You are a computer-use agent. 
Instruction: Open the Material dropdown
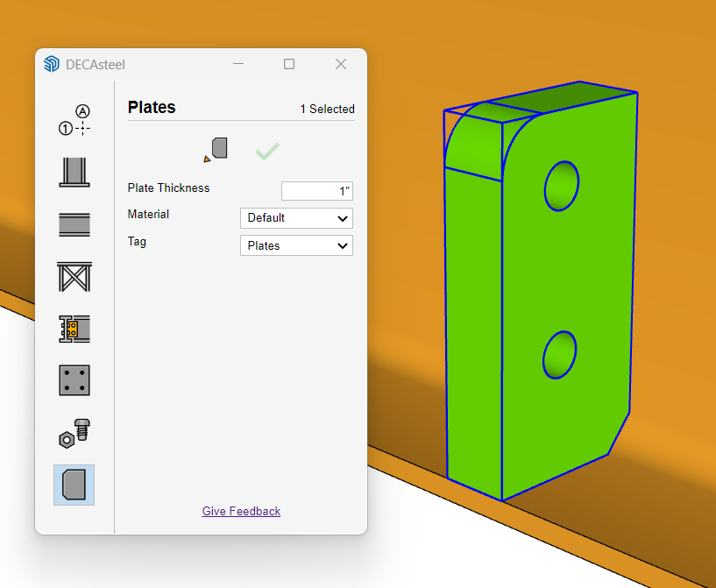(296, 218)
